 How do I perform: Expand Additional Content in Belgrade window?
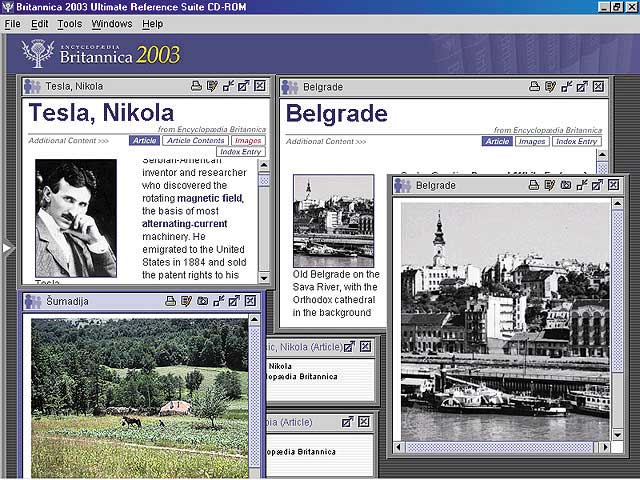[x=326, y=142]
